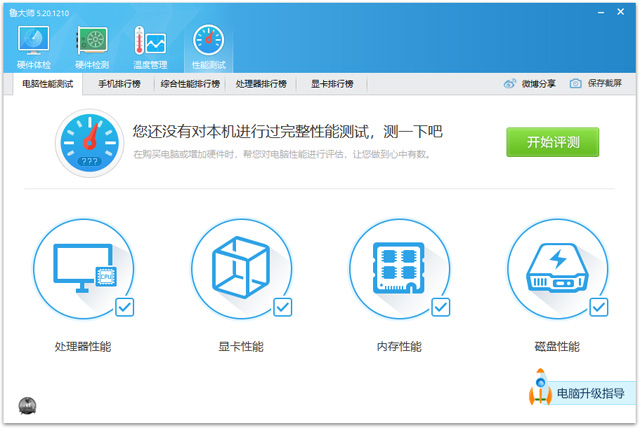
Task: Click the 处理器性能 label
Action: click(x=83, y=347)
